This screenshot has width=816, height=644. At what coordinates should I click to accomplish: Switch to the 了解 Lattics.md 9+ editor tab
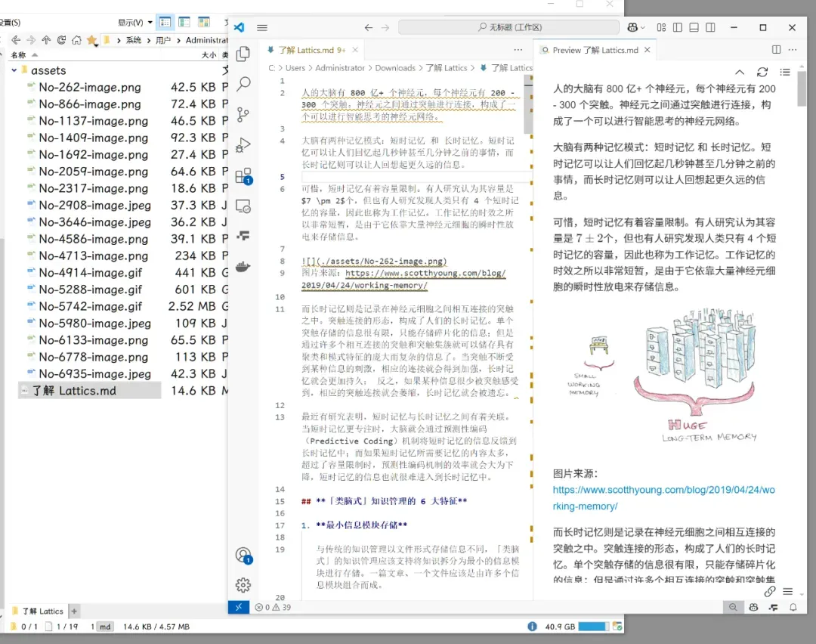click(x=311, y=50)
